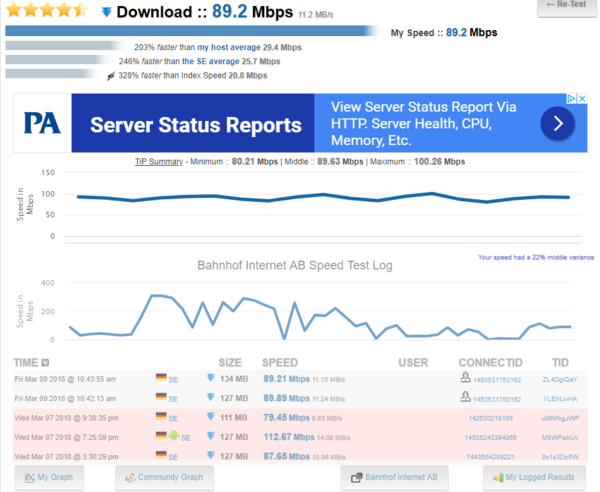Open the My Graph button
This screenshot has width=600, height=492.
tap(50, 477)
